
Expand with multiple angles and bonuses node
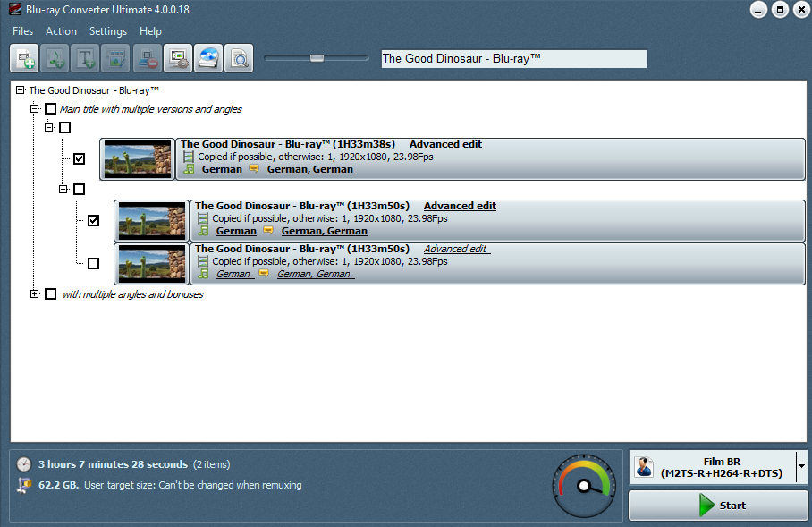[34, 294]
